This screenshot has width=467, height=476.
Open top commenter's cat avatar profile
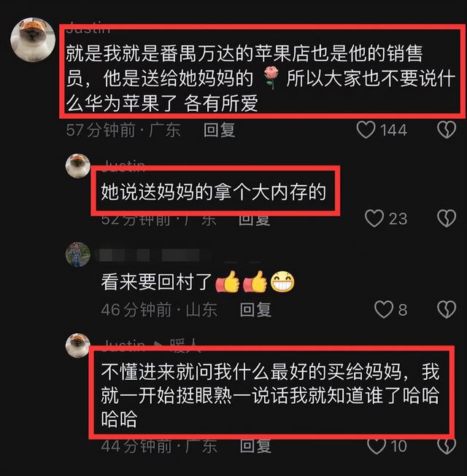click(x=33, y=39)
